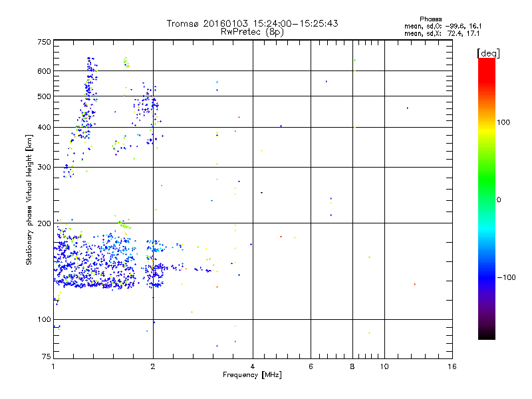The width and height of the screenshot is (532, 399).
Task: Click the 'mean, sd,O: -99.6, 16.1' line
Action: [443, 26]
